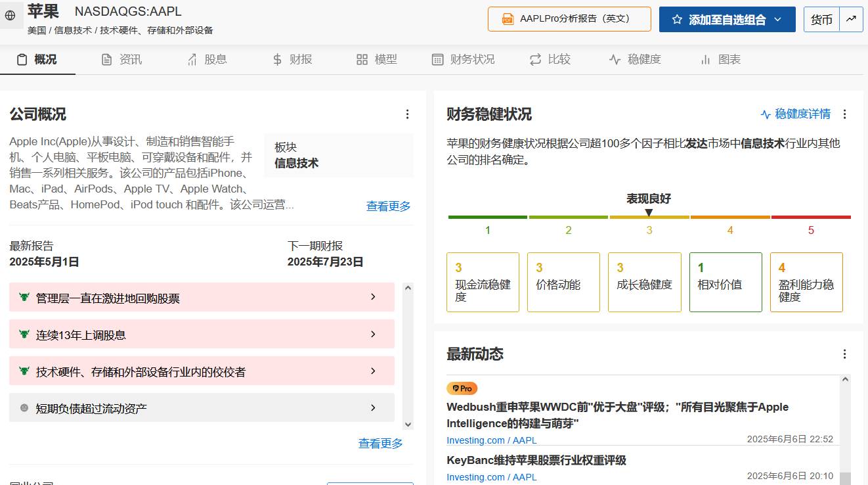Switch to the 图表 tab
The width and height of the screenshot is (868, 485).
click(720, 60)
